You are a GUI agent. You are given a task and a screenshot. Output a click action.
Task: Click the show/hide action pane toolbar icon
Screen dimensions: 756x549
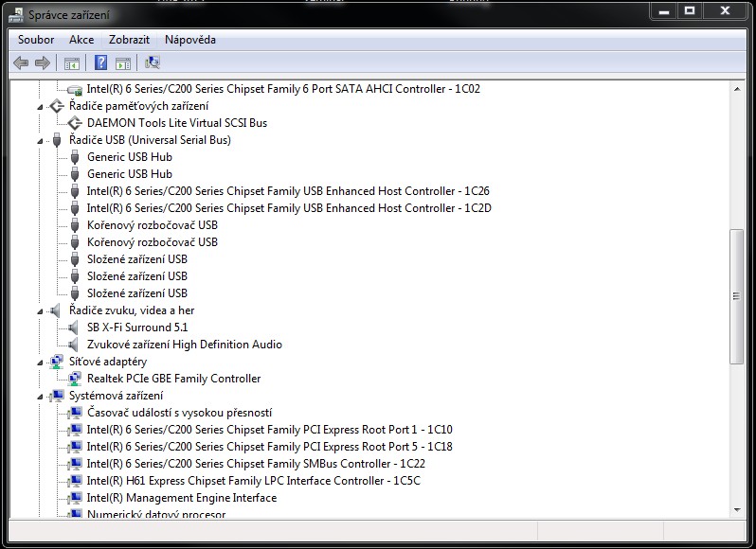[123, 63]
